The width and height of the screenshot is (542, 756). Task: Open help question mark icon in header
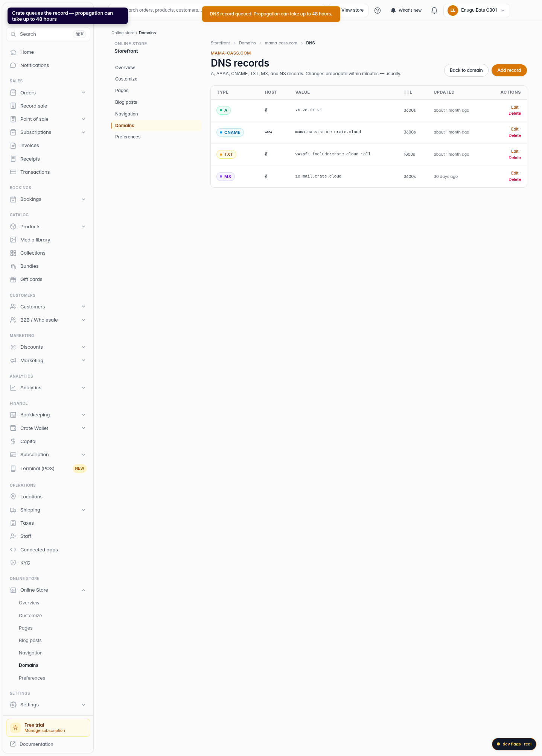(378, 11)
